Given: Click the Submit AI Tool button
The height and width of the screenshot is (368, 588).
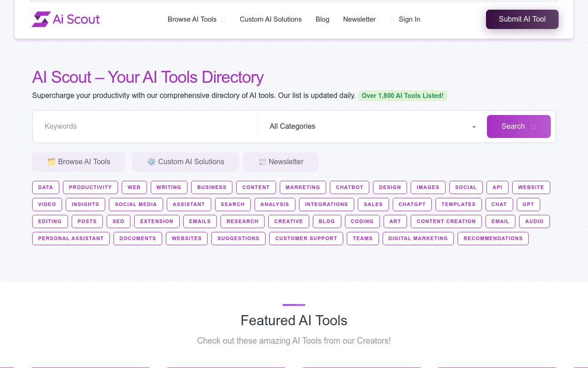Looking at the screenshot, I should (522, 19).
